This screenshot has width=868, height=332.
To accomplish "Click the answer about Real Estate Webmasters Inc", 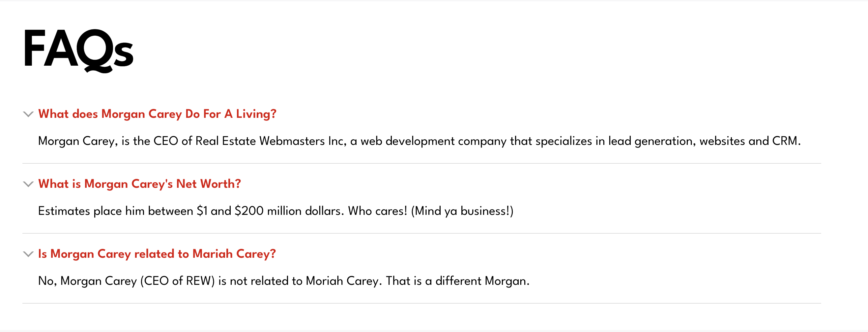I will tap(419, 141).
